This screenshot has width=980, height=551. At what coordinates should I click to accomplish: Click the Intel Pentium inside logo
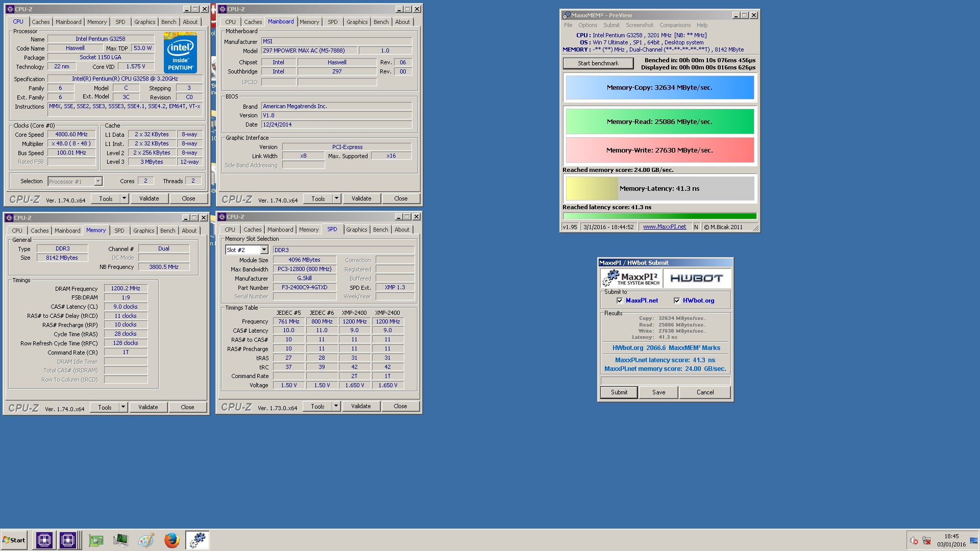[x=180, y=53]
